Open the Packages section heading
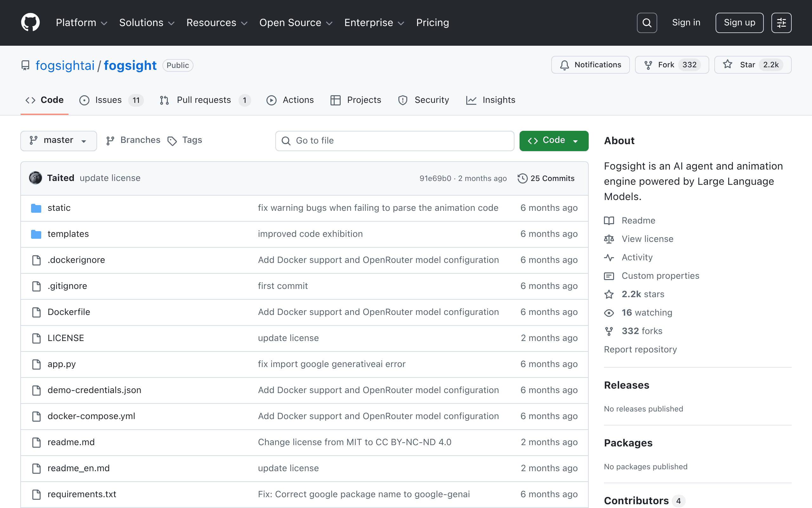 (x=628, y=443)
